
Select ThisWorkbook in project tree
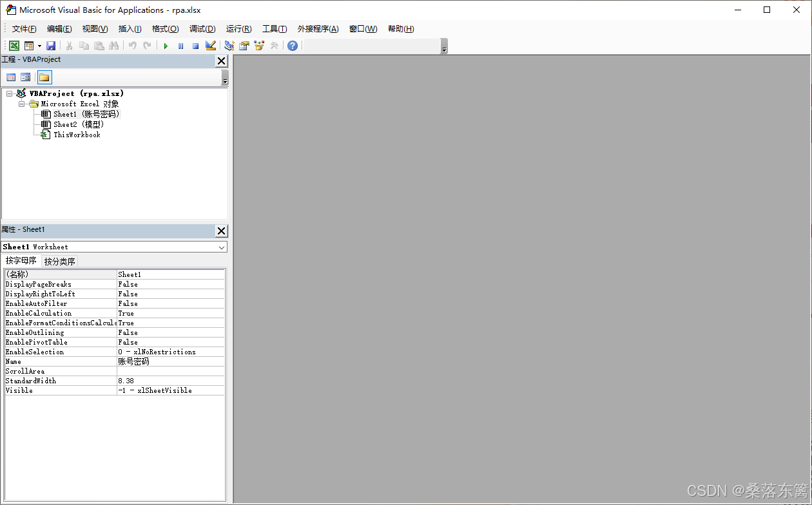(x=77, y=135)
